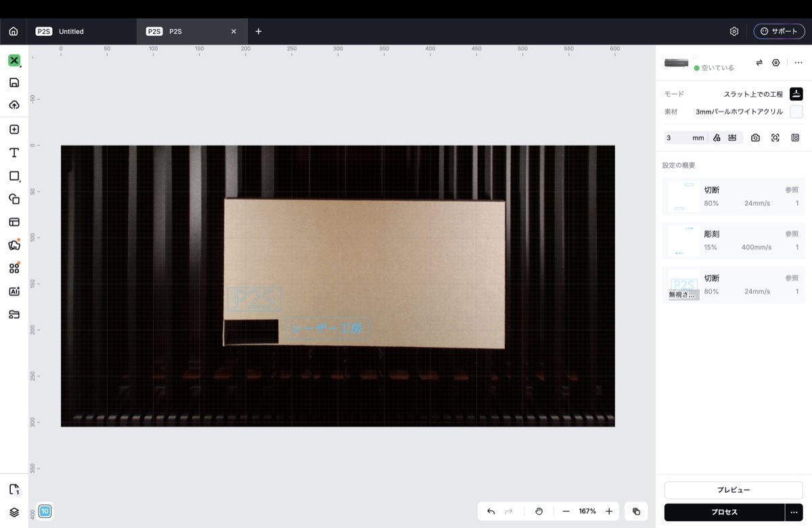Select the P2S outline text on canvas
Image resolution: width=812 pixels, height=528 pixels.
(x=254, y=299)
